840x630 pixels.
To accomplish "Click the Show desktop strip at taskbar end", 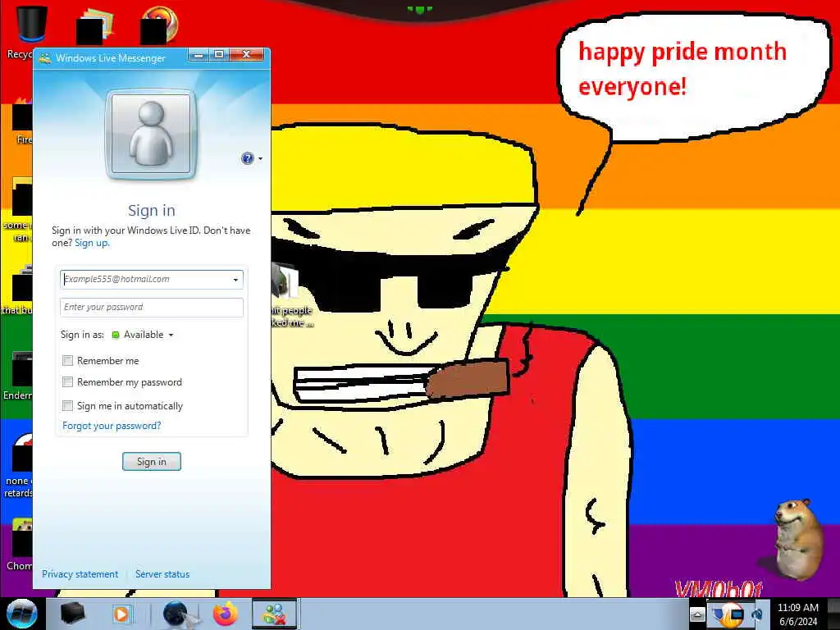I will 833,614.
